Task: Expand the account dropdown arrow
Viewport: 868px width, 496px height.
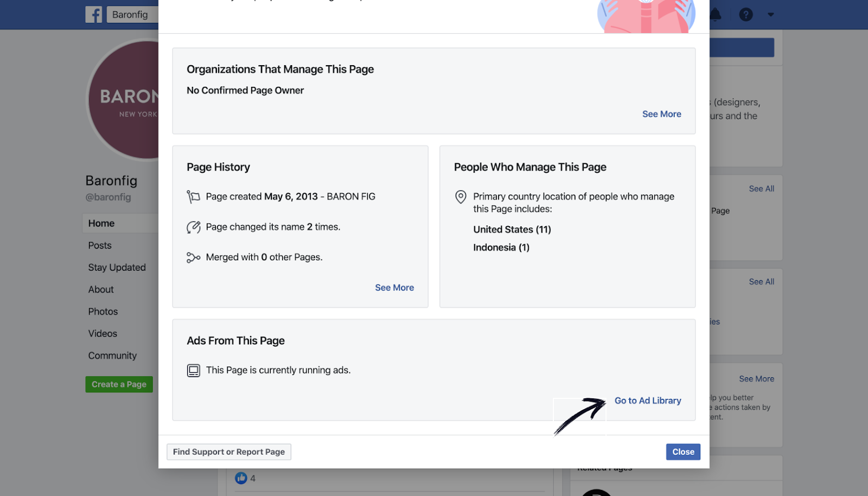Action: tap(770, 15)
